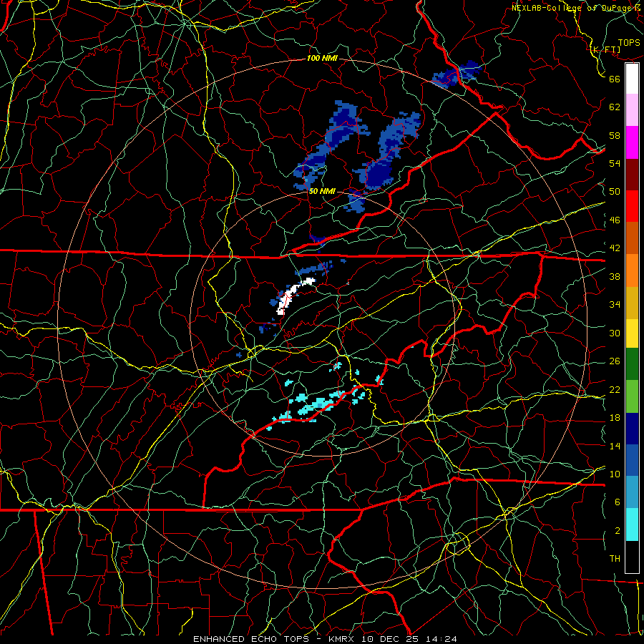Click the '54' legend value label
644x644 pixels.
615,163
